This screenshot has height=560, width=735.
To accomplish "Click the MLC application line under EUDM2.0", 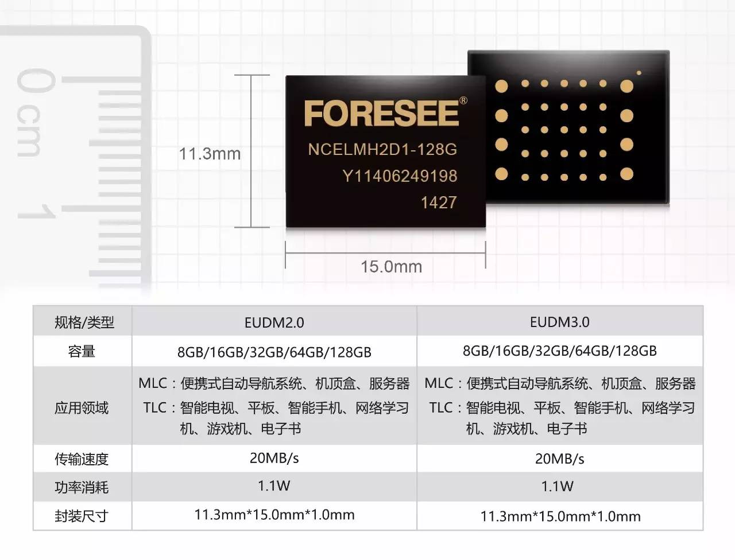I will coord(274,383).
